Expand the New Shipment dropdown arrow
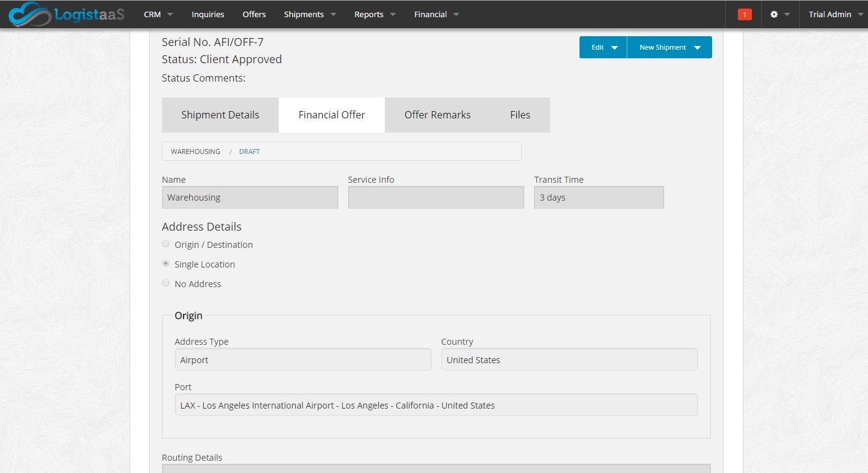 [697, 47]
